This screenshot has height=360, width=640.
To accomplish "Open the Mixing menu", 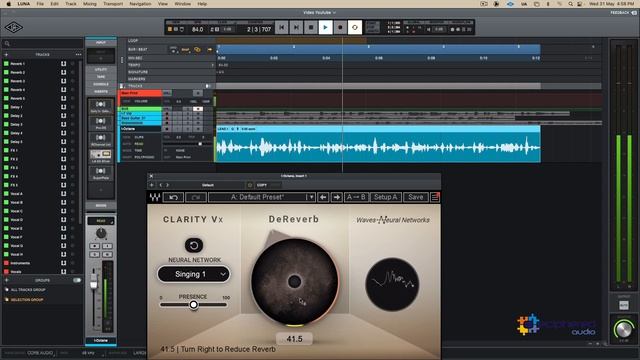I will coord(90,4).
